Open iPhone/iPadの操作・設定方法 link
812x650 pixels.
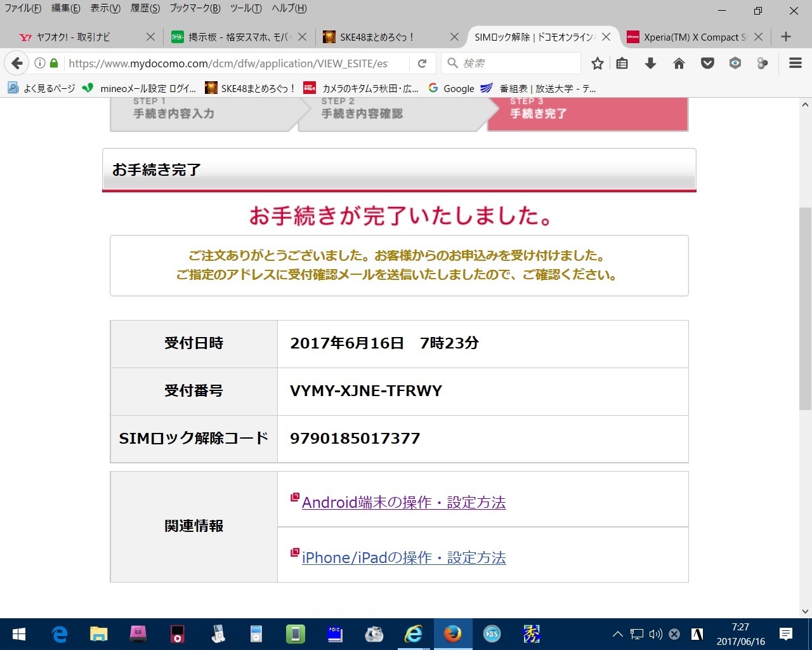pos(403,558)
